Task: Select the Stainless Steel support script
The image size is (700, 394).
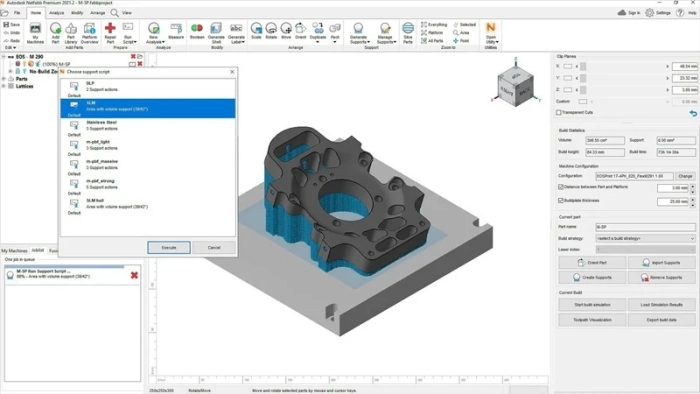Action: (x=148, y=128)
